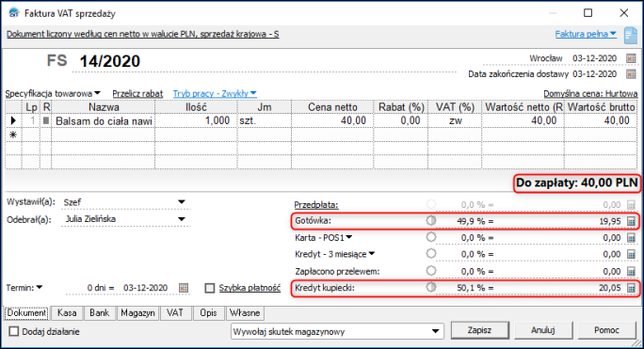Tick the Dodaj działanie checkbox
The height and width of the screenshot is (349, 644).
pyautogui.click(x=14, y=331)
